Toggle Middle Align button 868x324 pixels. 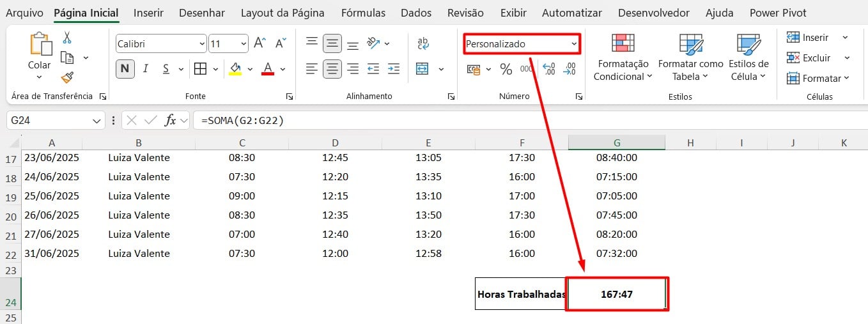[x=332, y=43]
